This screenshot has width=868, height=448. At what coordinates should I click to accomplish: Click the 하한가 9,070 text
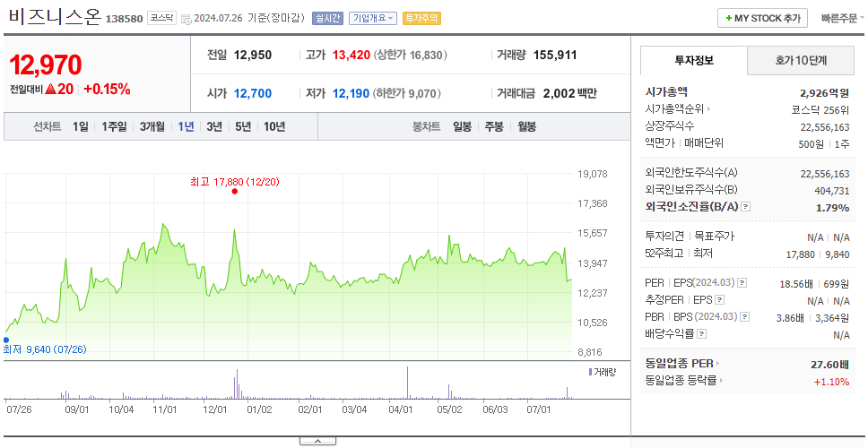[x=407, y=93]
